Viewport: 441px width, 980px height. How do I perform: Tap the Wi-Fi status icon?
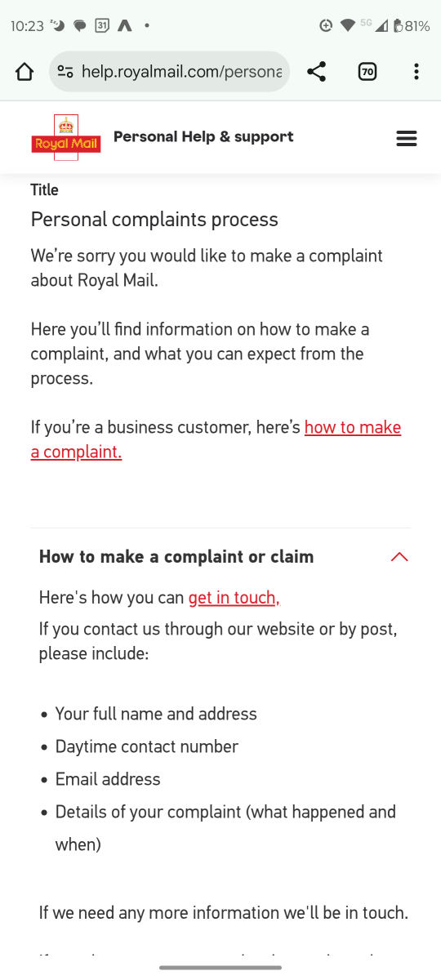(348, 25)
